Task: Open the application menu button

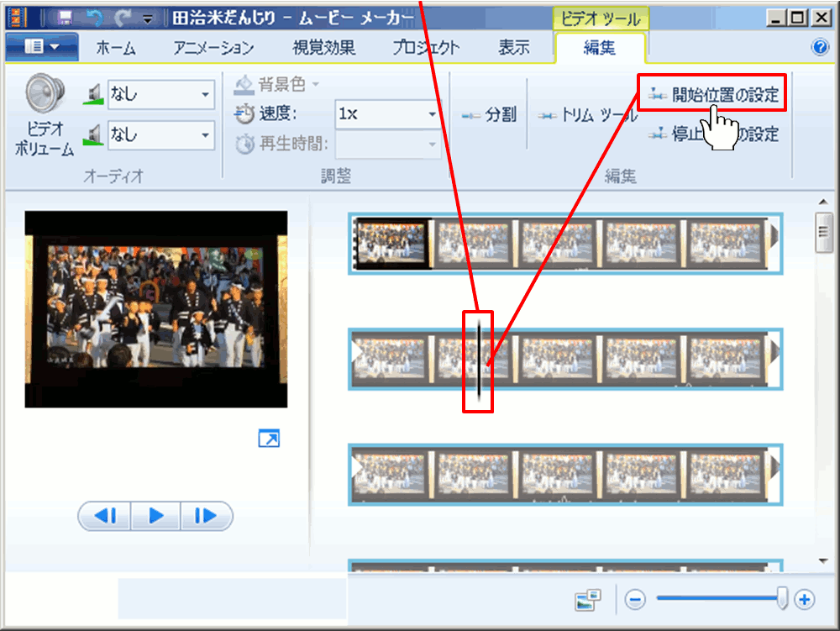Action: pyautogui.click(x=42, y=48)
